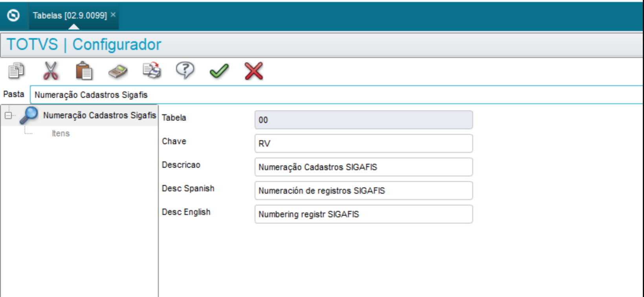Select Numeração Cadastros Sigafis tree item
The height and width of the screenshot is (297, 644).
pyautogui.click(x=99, y=115)
